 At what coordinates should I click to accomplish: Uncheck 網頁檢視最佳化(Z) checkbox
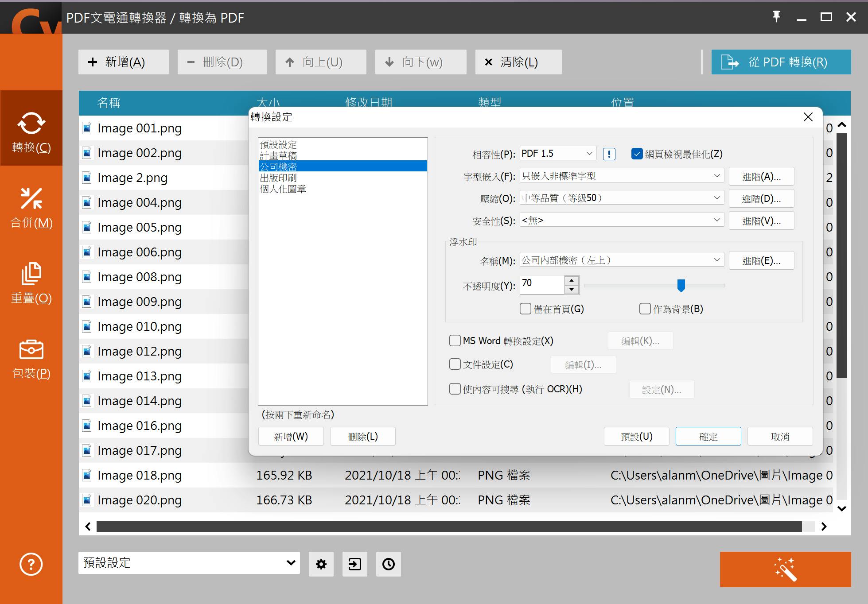pos(637,154)
